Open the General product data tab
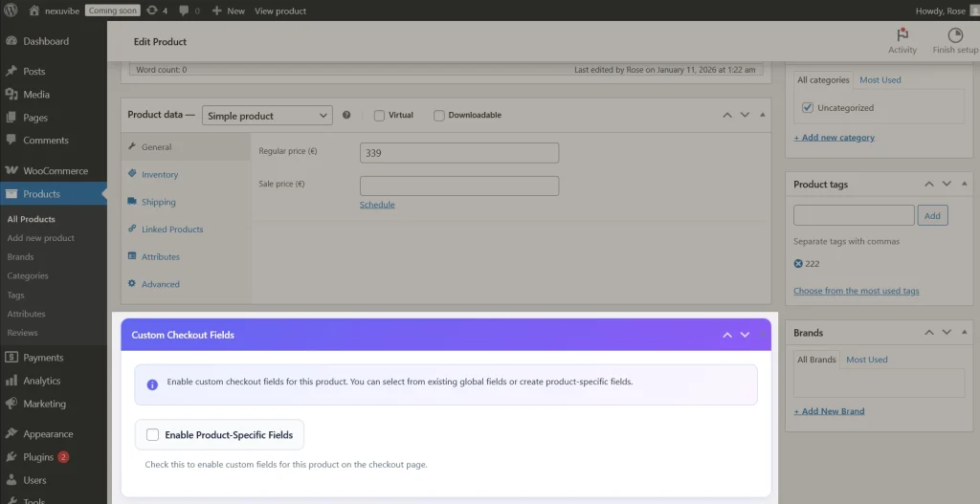The image size is (980, 504). click(186, 146)
